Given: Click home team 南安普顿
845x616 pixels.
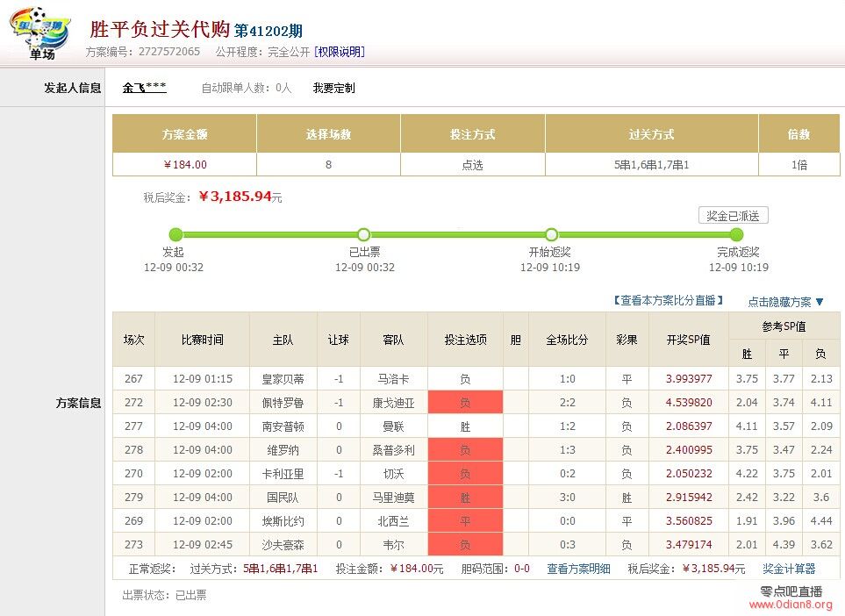Looking at the screenshot, I should pos(283,426).
